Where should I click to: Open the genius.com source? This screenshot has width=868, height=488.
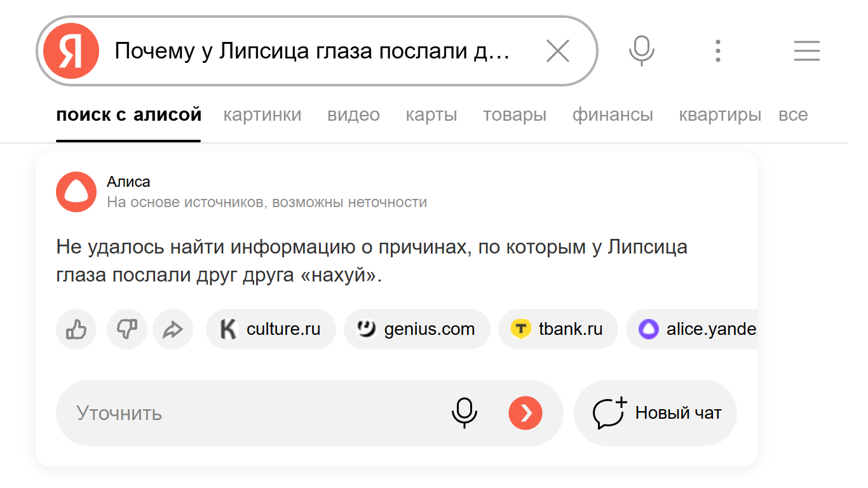pyautogui.click(x=417, y=329)
